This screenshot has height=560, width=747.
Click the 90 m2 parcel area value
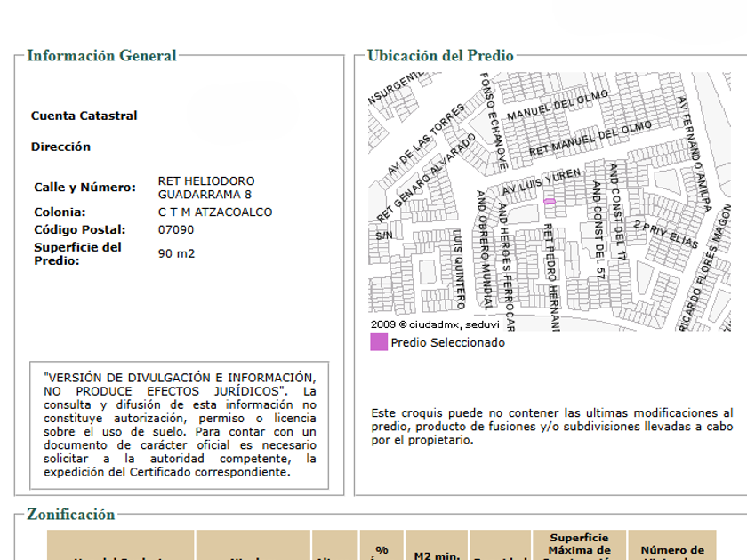176,253
